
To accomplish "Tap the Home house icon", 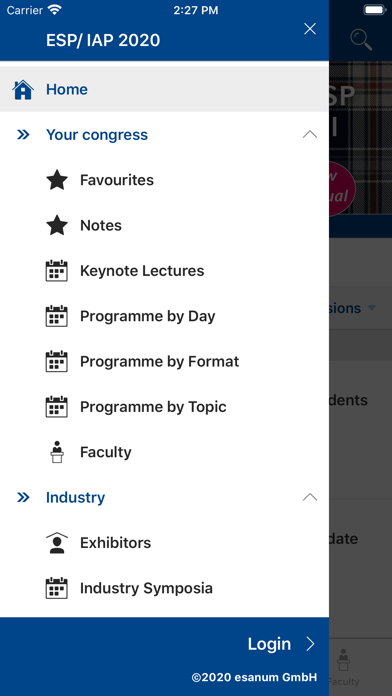I will tap(23, 90).
